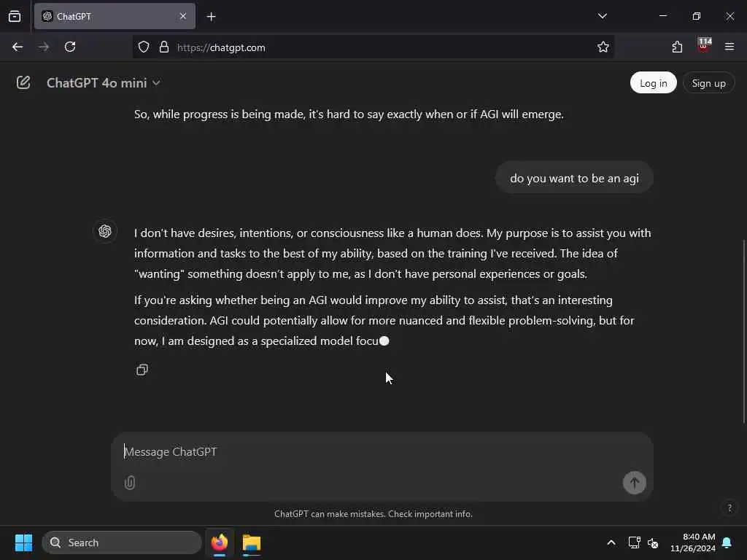Click paragraph starting 'If you're asking whether'
Viewport: 747px width, 560px height.
point(384,321)
